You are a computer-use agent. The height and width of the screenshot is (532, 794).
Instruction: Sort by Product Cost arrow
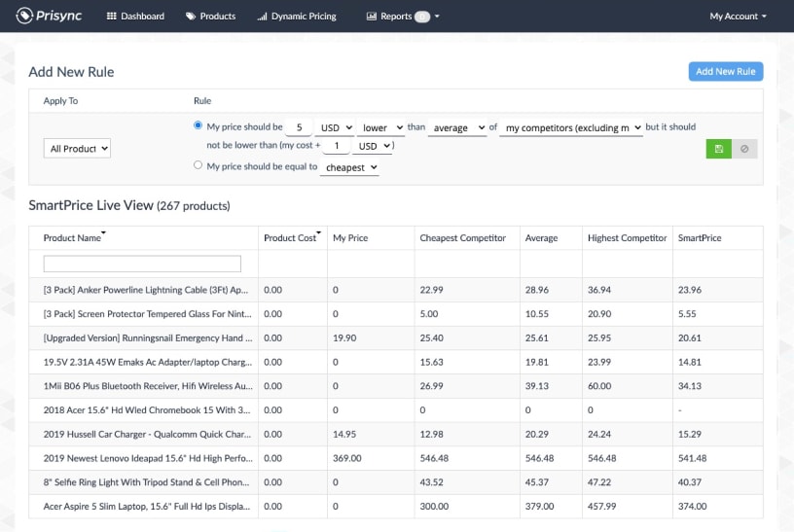pyautogui.click(x=320, y=234)
